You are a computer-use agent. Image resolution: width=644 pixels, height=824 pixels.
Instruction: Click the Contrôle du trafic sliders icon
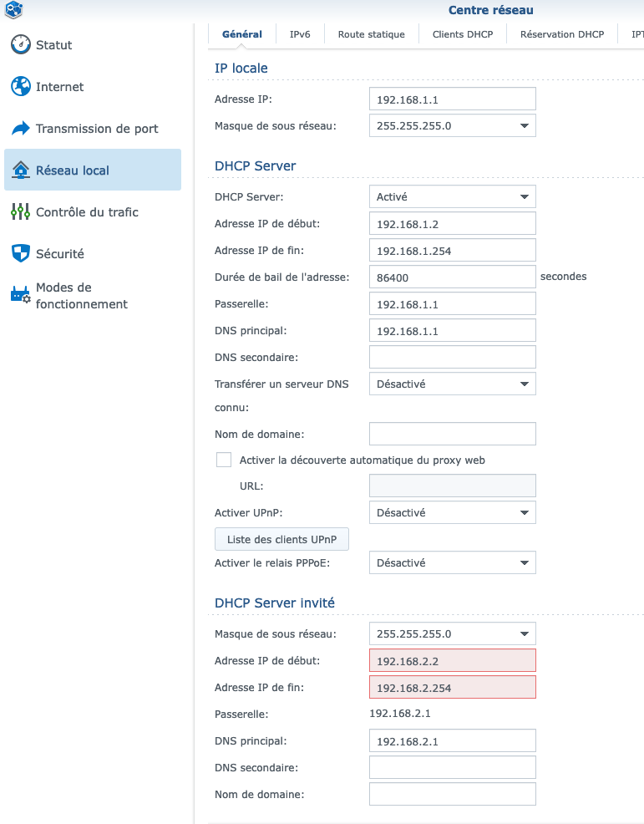pyautogui.click(x=21, y=212)
